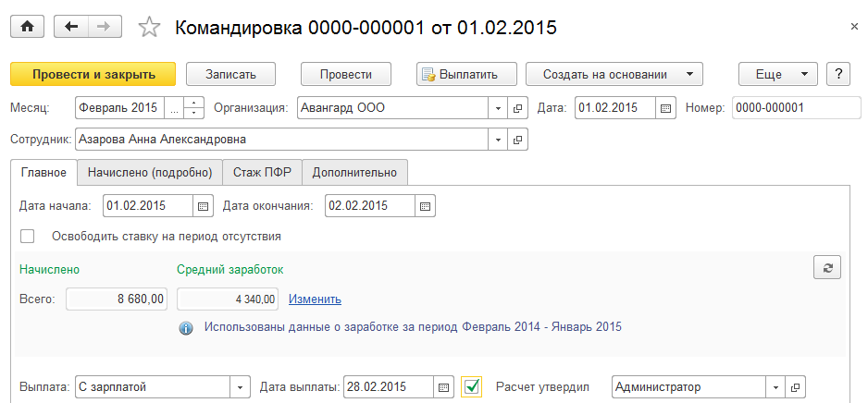The image size is (868, 403).
Task: Click the Home icon button
Action: [x=27, y=27]
